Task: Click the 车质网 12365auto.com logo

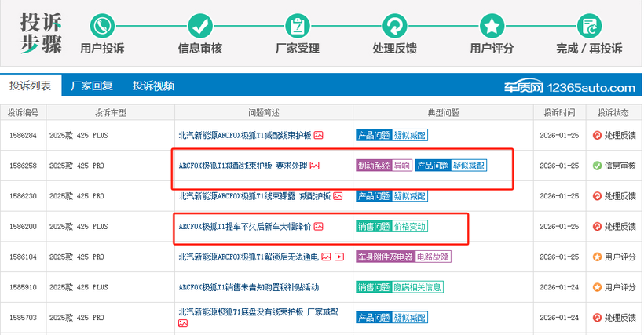Action: [x=569, y=87]
